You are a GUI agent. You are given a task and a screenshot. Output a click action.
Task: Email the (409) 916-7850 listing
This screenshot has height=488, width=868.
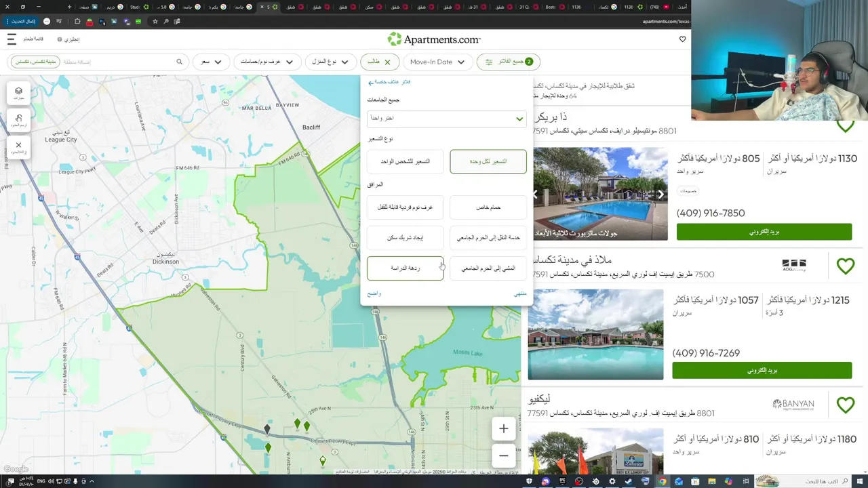tap(764, 232)
